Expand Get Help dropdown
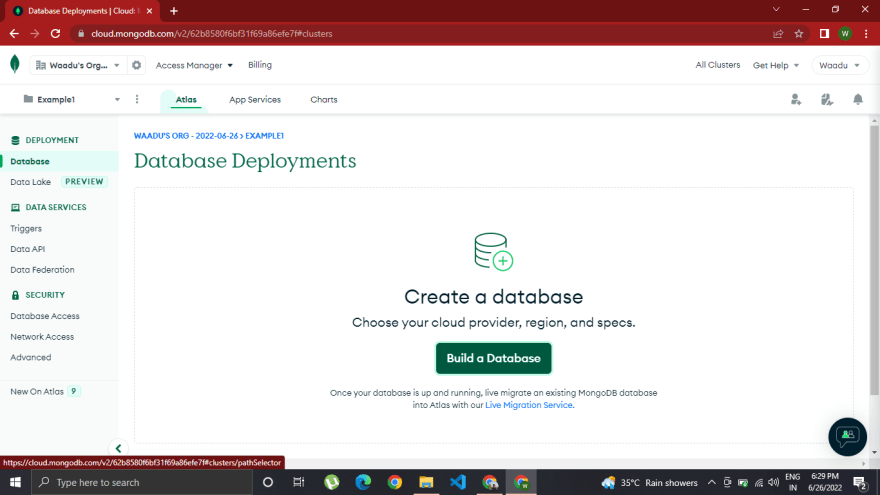880x495 pixels. pos(776,65)
